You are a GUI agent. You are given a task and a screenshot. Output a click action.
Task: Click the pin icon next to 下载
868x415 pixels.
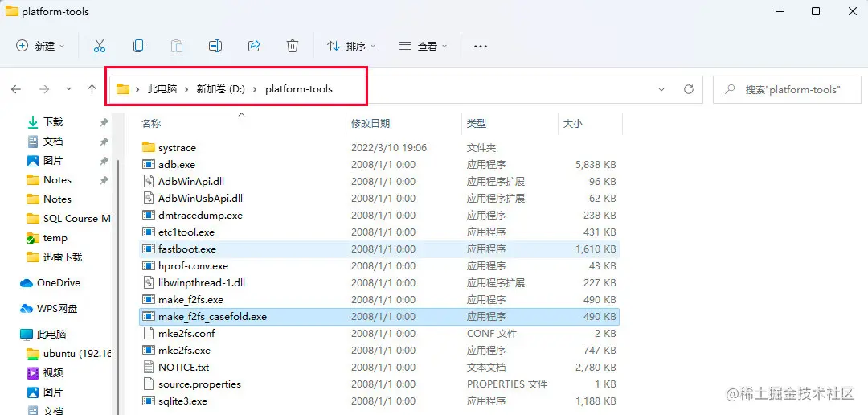click(104, 122)
